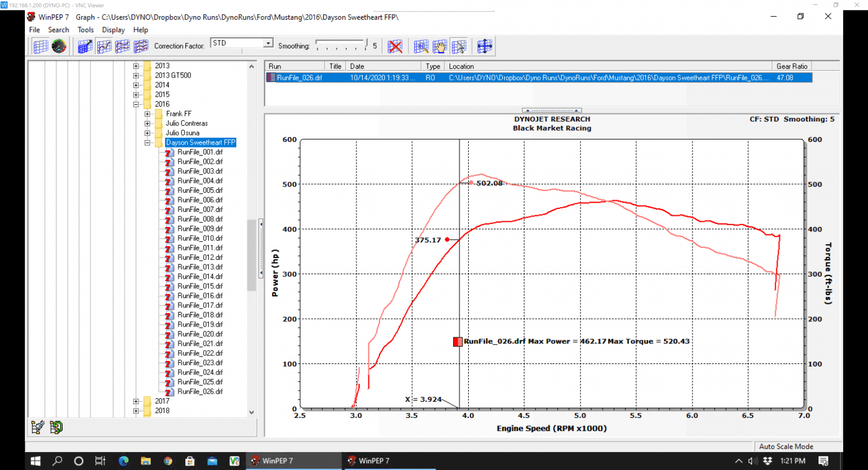Expand the 2014 folder node
The height and width of the screenshot is (470, 868).
coord(136,85)
